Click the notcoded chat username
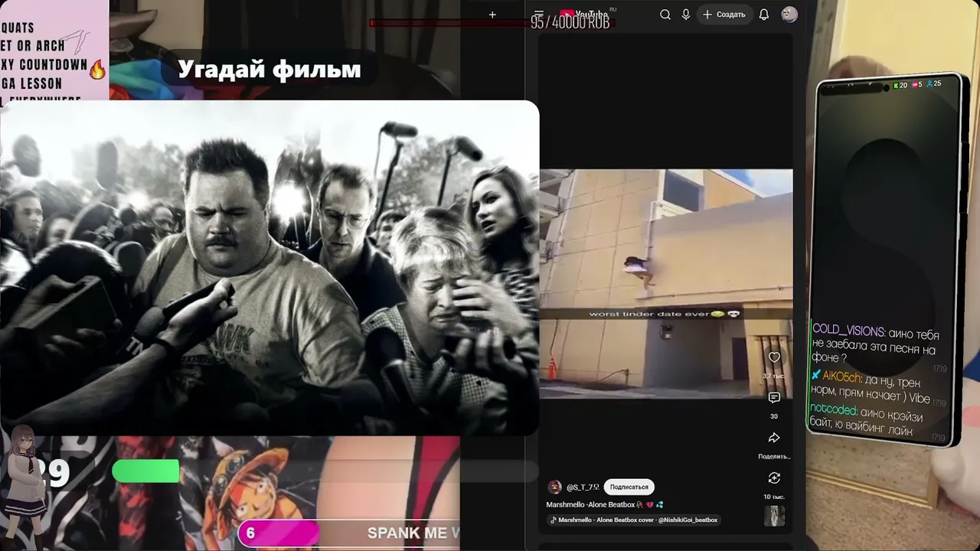Viewport: 980px width, 551px height. point(834,410)
